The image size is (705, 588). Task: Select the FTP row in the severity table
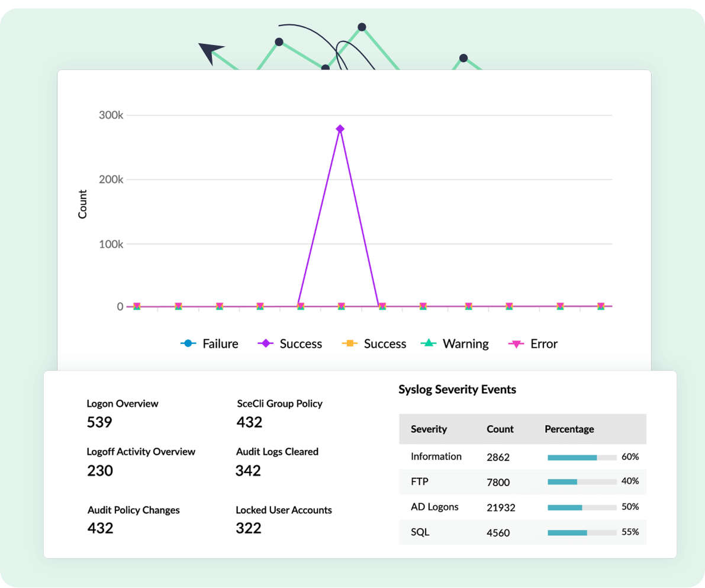(521, 482)
